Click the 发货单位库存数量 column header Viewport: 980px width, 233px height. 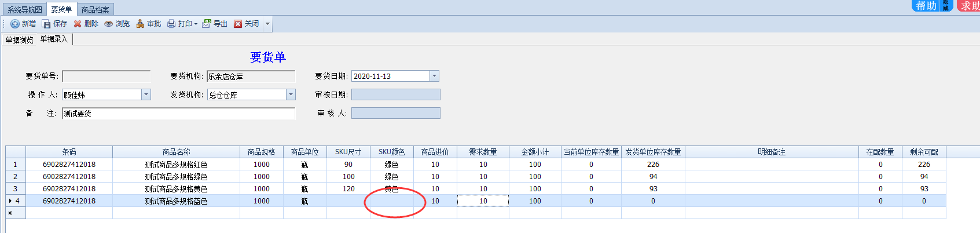(654, 152)
